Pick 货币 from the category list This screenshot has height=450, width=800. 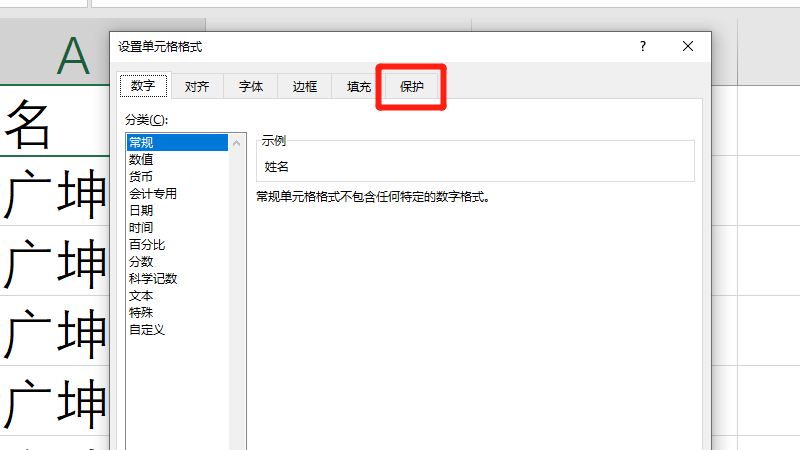tap(141, 176)
